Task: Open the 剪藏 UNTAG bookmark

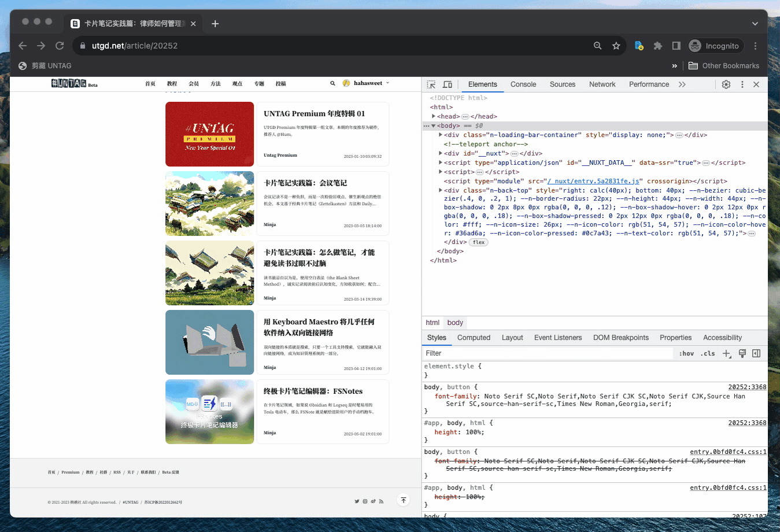Action: 45,66
